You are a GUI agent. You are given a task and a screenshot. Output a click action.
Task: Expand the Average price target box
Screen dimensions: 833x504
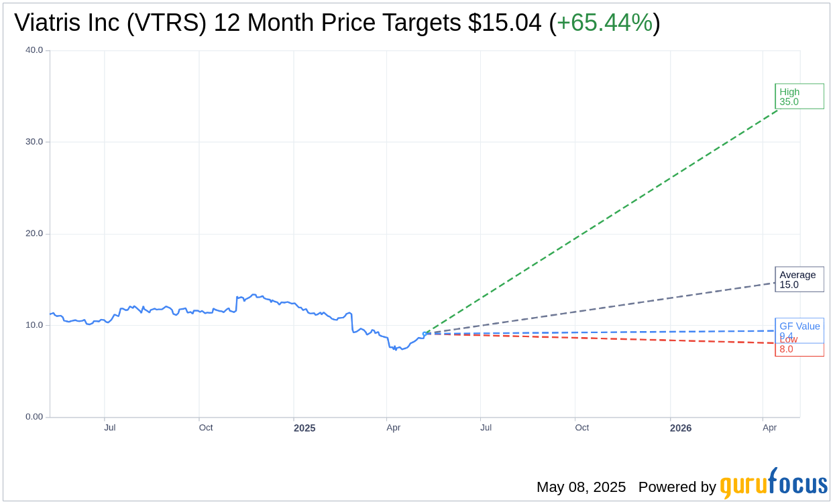(799, 279)
